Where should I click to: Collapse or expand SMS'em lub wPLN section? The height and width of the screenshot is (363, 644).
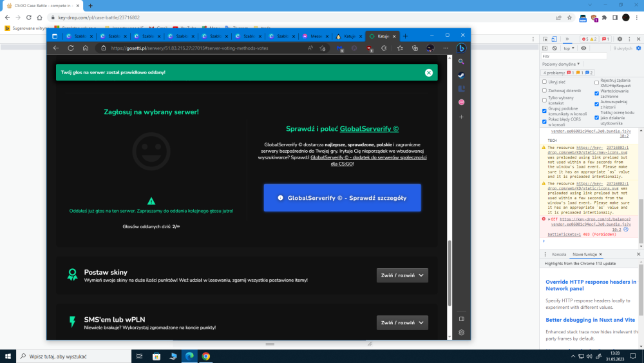pyautogui.click(x=402, y=323)
